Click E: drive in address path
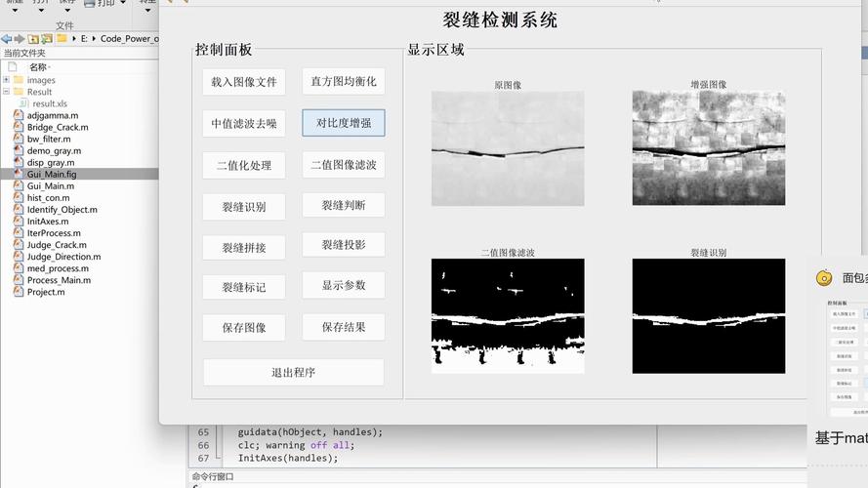Viewport: 868px width, 488px height. click(84, 39)
